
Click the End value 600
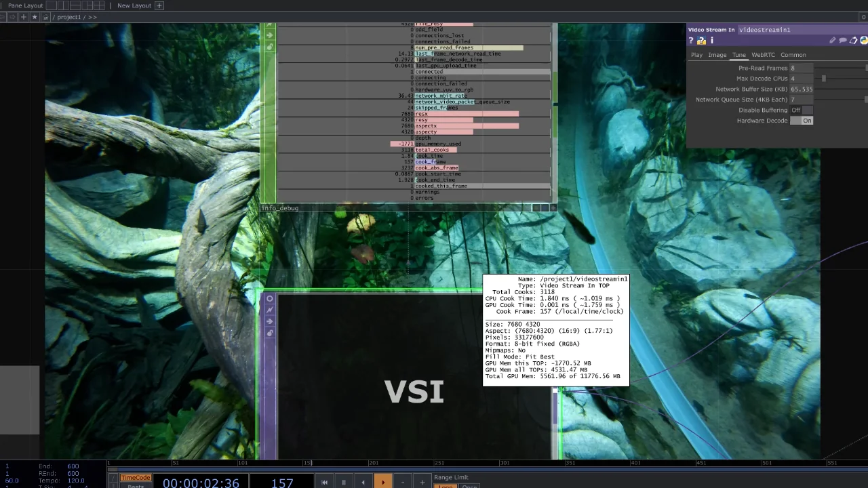73,466
